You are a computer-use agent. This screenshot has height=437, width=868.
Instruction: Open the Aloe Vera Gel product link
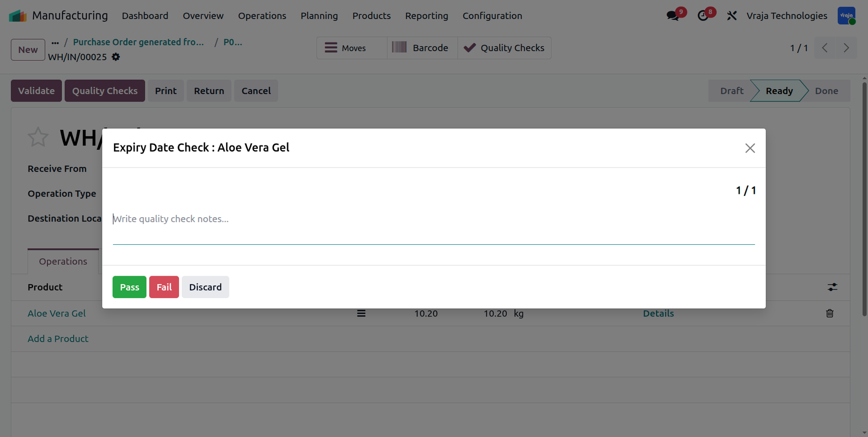pyautogui.click(x=56, y=313)
